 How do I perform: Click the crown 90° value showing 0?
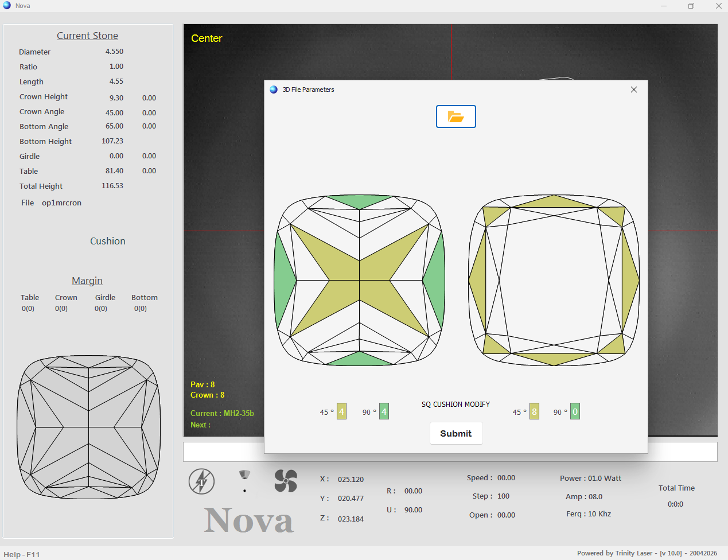tap(575, 411)
